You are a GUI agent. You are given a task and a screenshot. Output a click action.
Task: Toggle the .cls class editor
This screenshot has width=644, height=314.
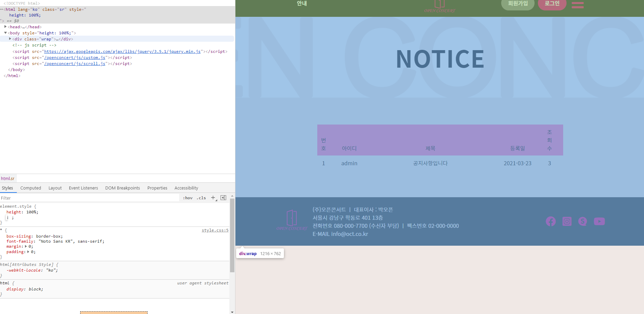click(x=201, y=198)
